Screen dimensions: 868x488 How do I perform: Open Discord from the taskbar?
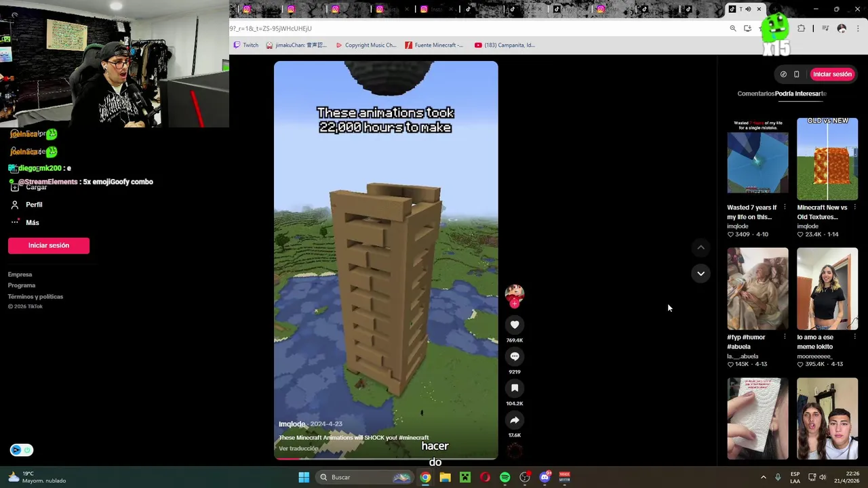coord(545,477)
